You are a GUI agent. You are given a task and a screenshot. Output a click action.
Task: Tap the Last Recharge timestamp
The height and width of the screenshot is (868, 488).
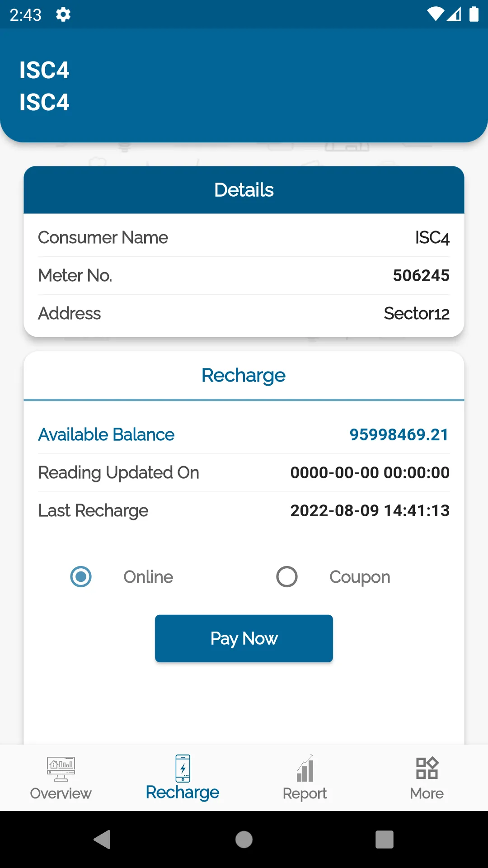click(x=370, y=510)
